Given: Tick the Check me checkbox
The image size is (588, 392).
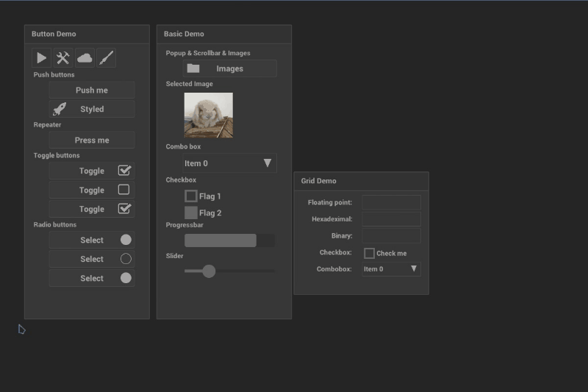Looking at the screenshot, I should 369,253.
